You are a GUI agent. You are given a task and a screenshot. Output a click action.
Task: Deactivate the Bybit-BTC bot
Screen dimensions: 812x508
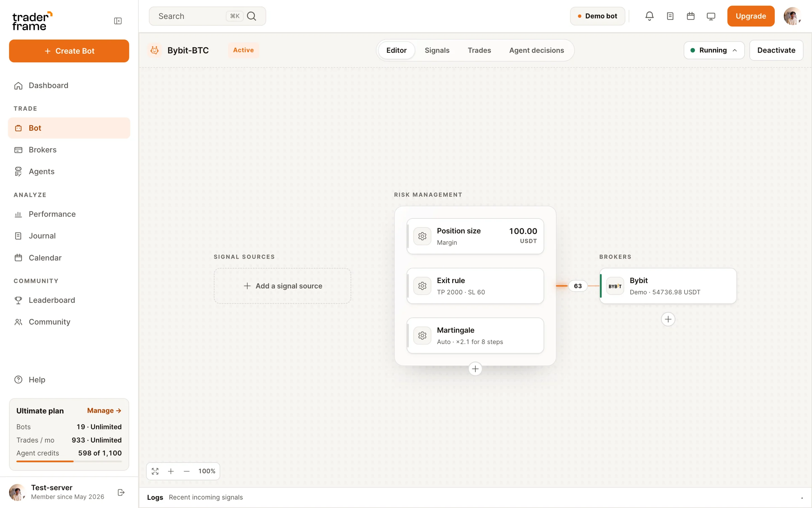(776, 50)
